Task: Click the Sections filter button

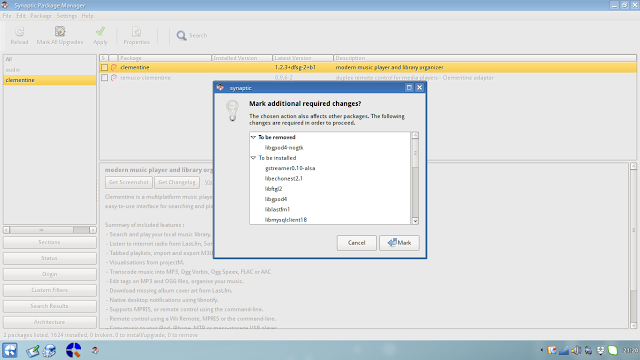Action: [x=49, y=242]
